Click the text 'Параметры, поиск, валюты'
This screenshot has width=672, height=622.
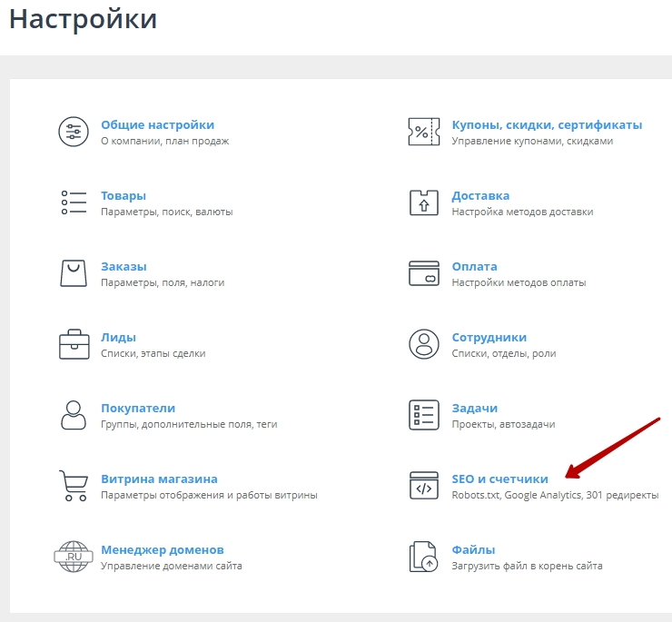tap(167, 212)
